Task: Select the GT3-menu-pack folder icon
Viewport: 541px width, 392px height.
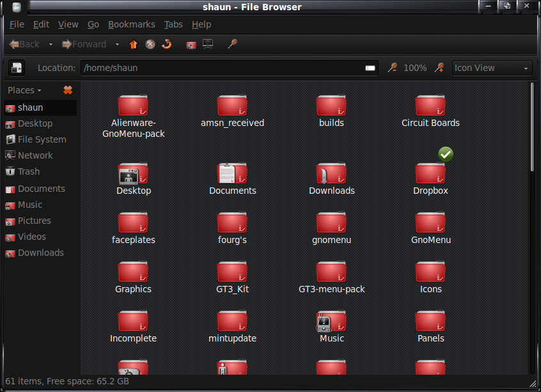Action: [331, 272]
